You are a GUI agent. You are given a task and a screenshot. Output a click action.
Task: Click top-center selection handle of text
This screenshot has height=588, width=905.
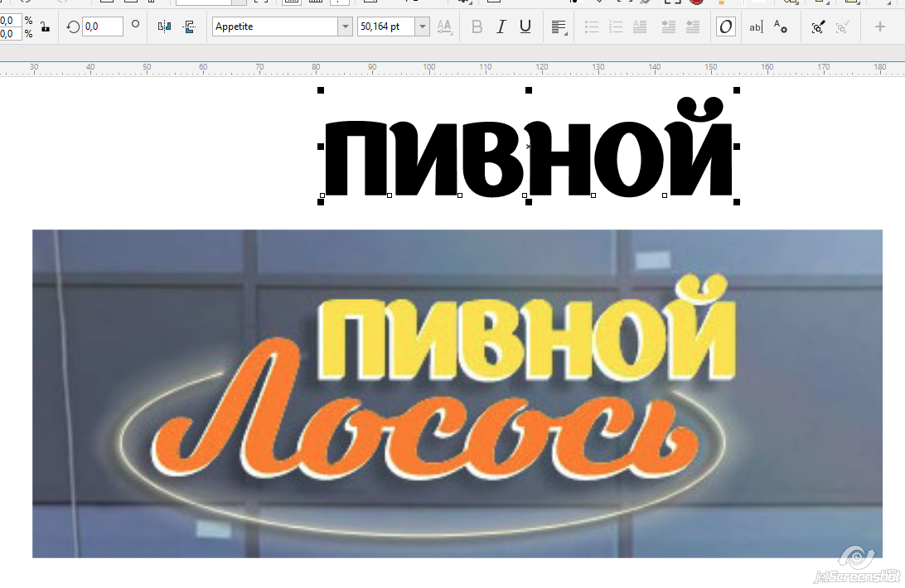point(529,90)
